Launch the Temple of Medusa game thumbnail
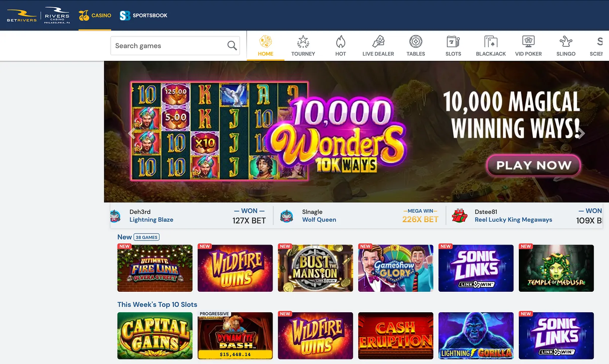Image resolution: width=609 pixels, height=364 pixels. (556, 268)
